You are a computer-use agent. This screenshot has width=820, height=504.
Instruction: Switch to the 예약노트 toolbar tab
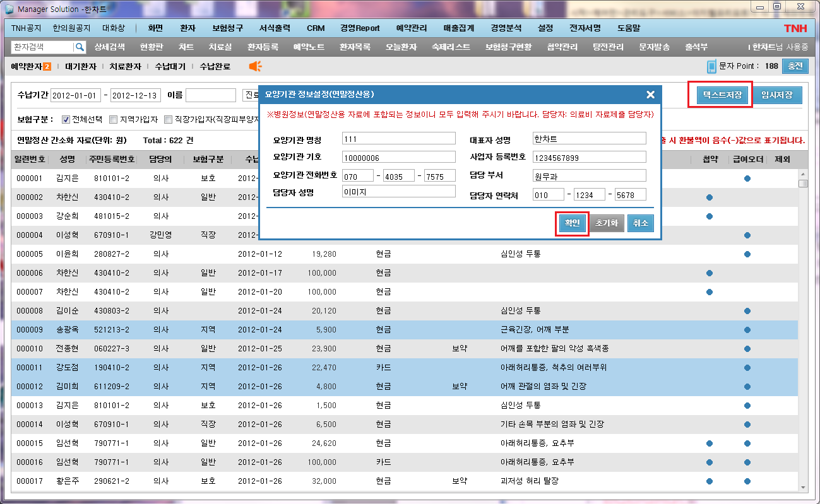coord(309,47)
